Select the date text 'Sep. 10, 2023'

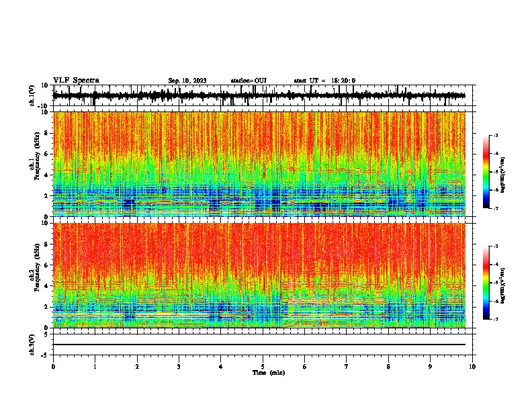[x=187, y=81]
